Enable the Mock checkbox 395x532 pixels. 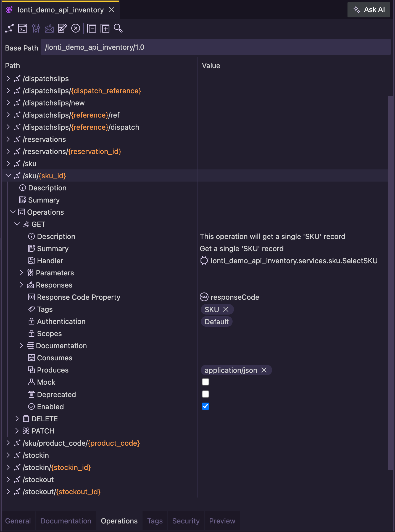click(206, 382)
